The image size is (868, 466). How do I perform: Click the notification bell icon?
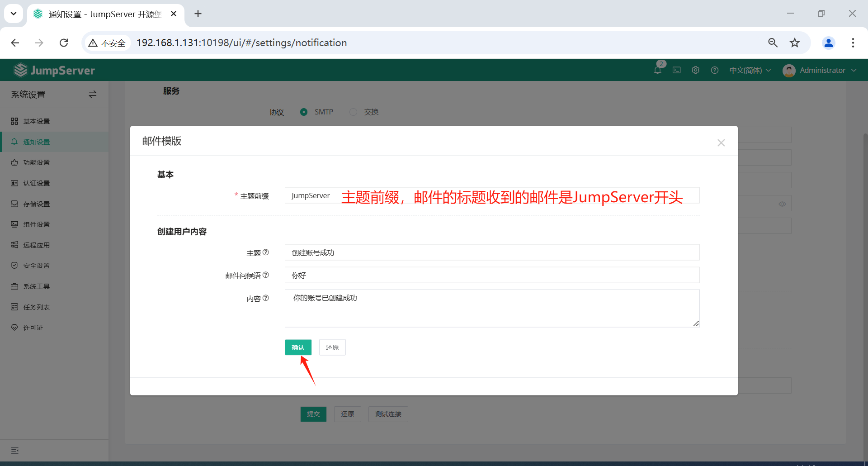(657, 70)
